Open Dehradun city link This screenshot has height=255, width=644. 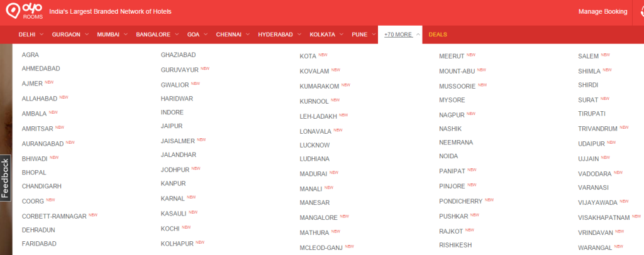point(38,230)
